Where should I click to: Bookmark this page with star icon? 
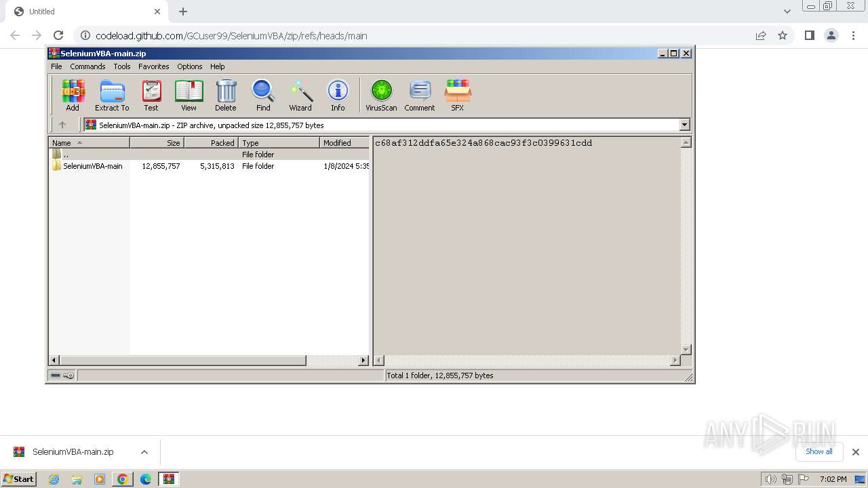pos(783,35)
